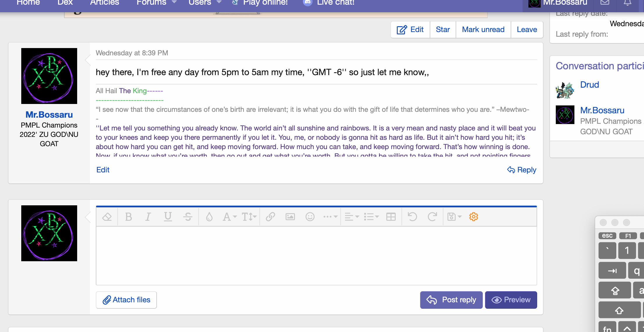This screenshot has width=644, height=332.
Task: Click the undo arrow icon
Action: click(x=412, y=217)
